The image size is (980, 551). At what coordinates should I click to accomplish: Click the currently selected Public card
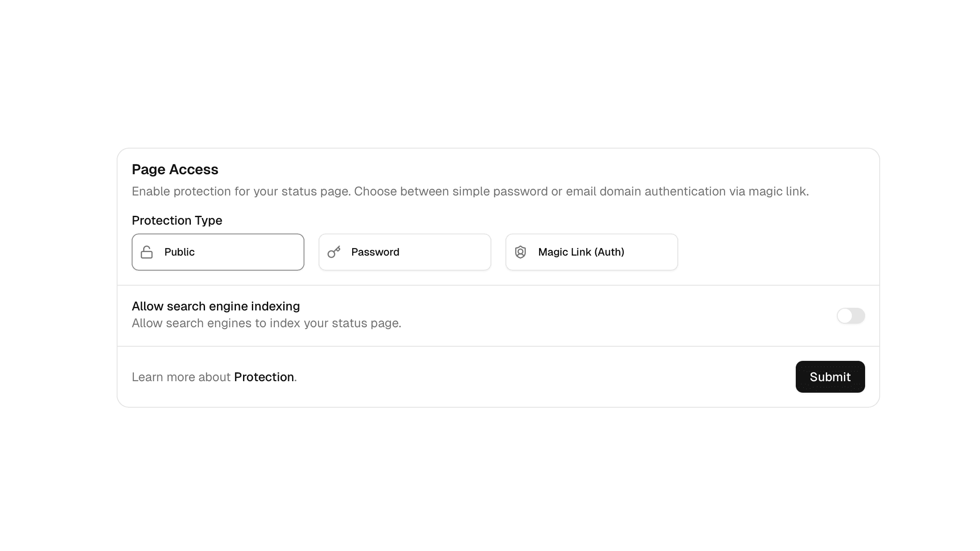point(217,252)
